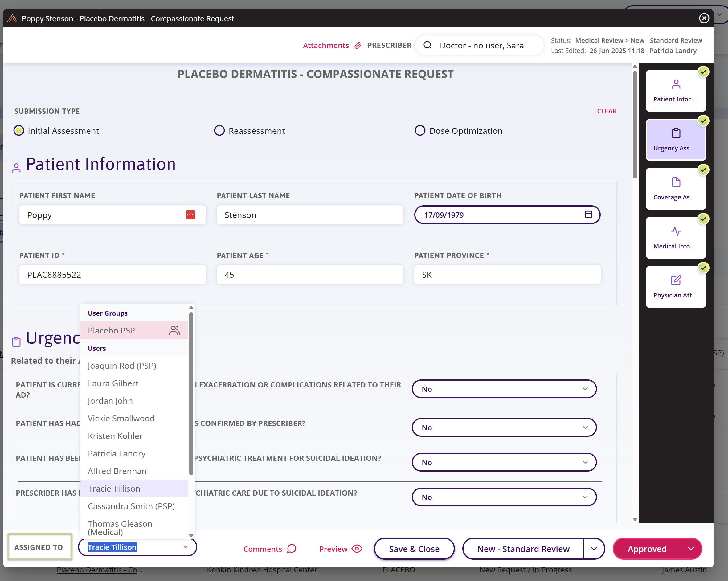Click the user list scroll-up arrow

(191, 308)
